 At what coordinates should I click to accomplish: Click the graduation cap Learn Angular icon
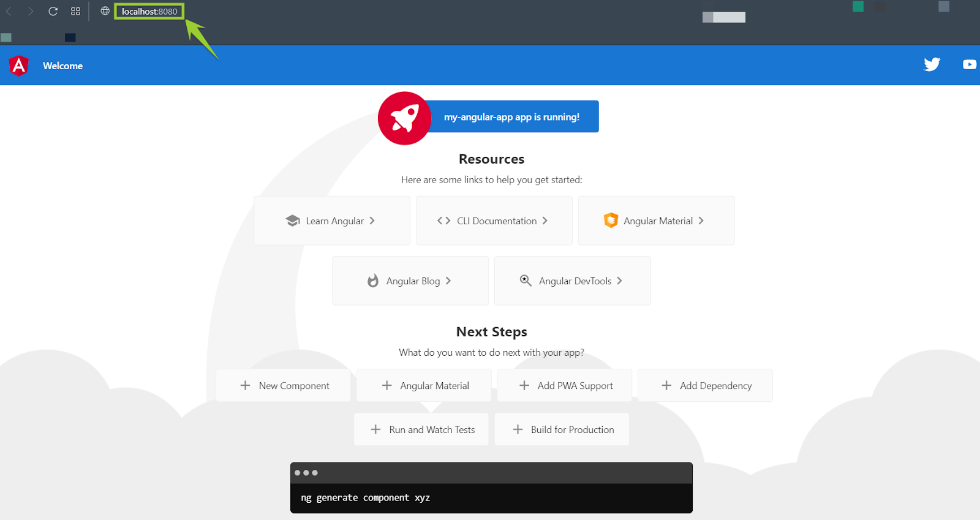click(292, 220)
